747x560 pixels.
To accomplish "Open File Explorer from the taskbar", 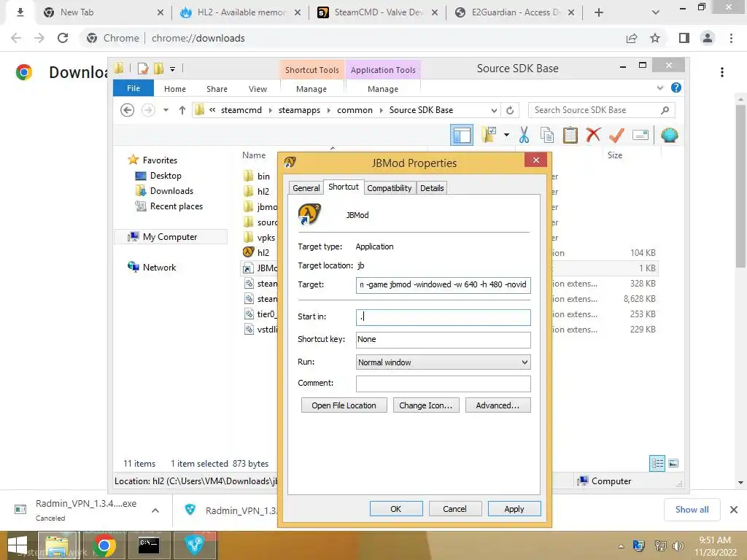I will tap(57, 545).
